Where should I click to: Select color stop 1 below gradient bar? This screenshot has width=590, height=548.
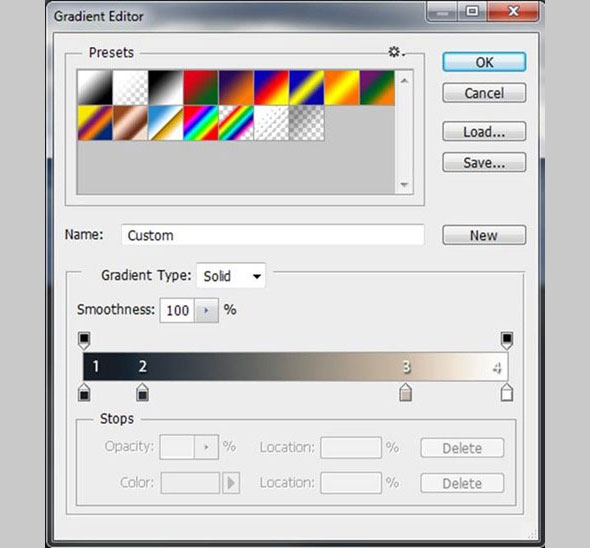84,392
